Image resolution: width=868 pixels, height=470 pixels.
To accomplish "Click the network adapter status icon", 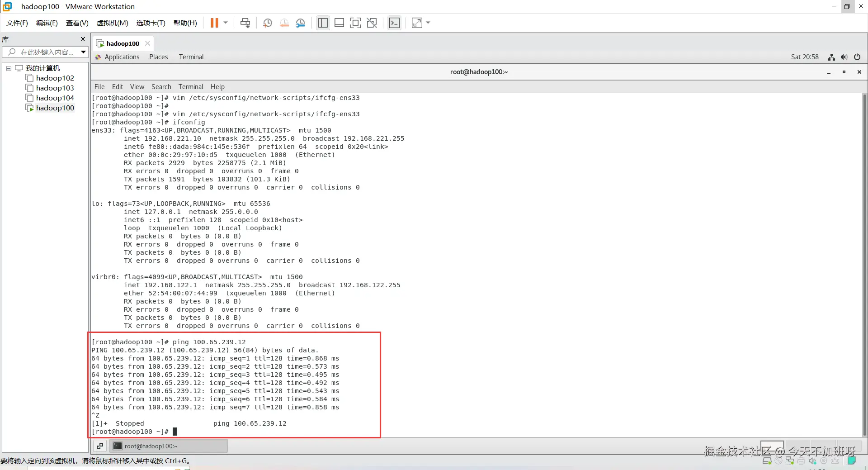I will tap(790, 461).
